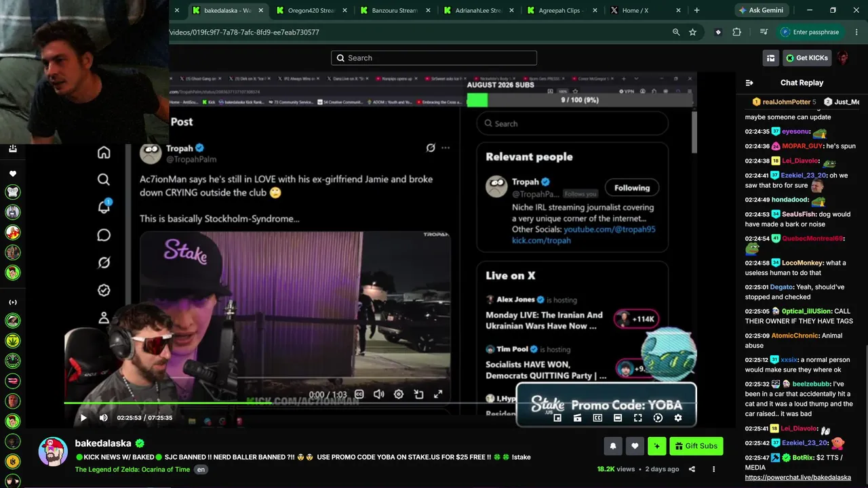This screenshot has height=488, width=868.
Task: Close the Home / X tab
Action: click(679, 10)
